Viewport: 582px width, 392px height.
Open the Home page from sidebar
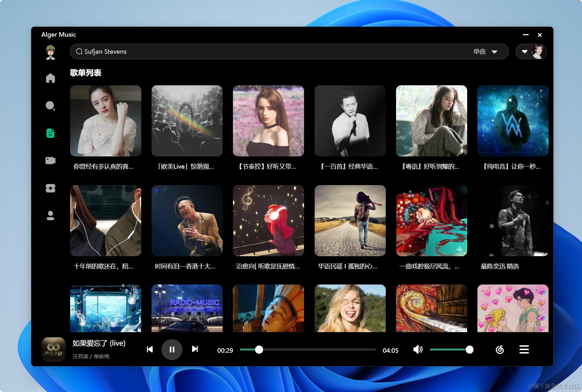51,78
